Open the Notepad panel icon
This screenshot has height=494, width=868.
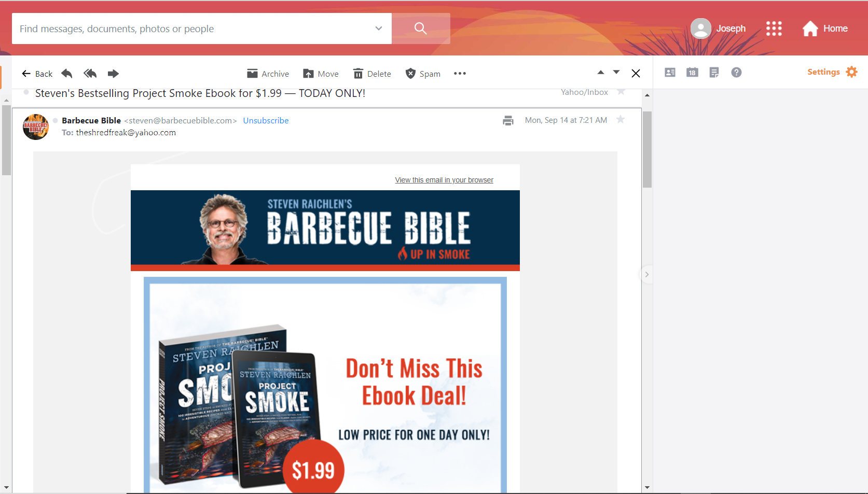[714, 73]
